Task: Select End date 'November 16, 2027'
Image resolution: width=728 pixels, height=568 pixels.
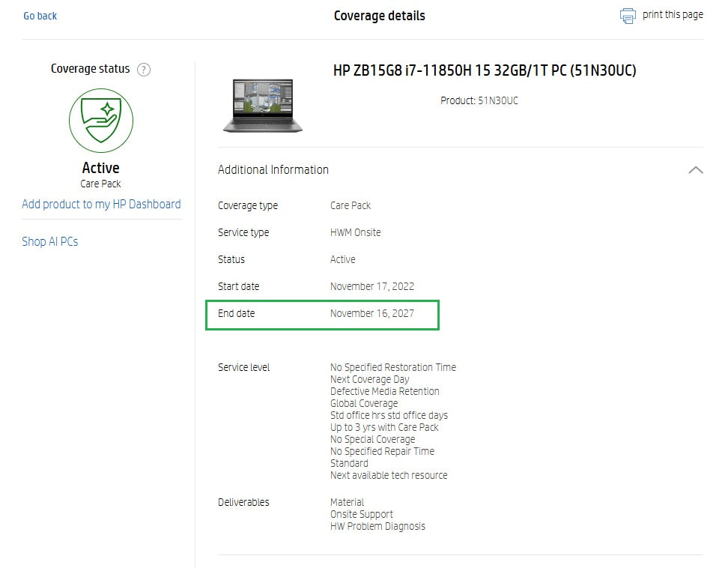Action: tap(372, 313)
